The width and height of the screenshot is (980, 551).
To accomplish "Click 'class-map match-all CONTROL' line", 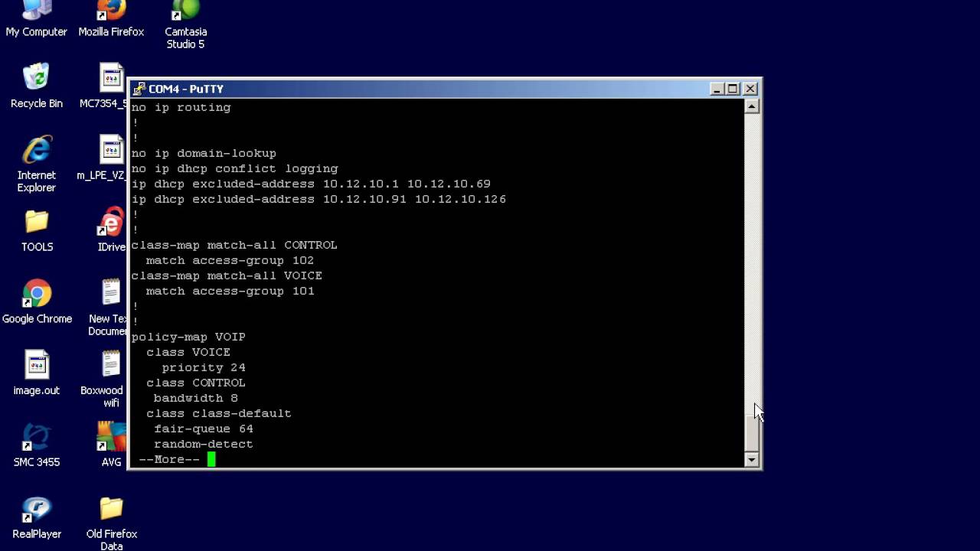I will click(x=234, y=245).
